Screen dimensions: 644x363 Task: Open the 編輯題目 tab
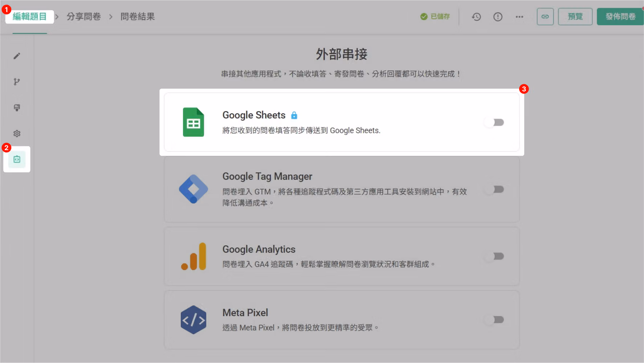click(x=29, y=17)
